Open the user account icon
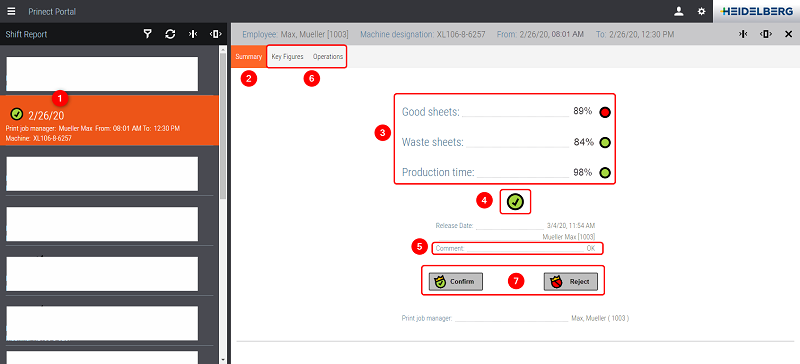Viewport: 800px width, 364px height. (679, 11)
